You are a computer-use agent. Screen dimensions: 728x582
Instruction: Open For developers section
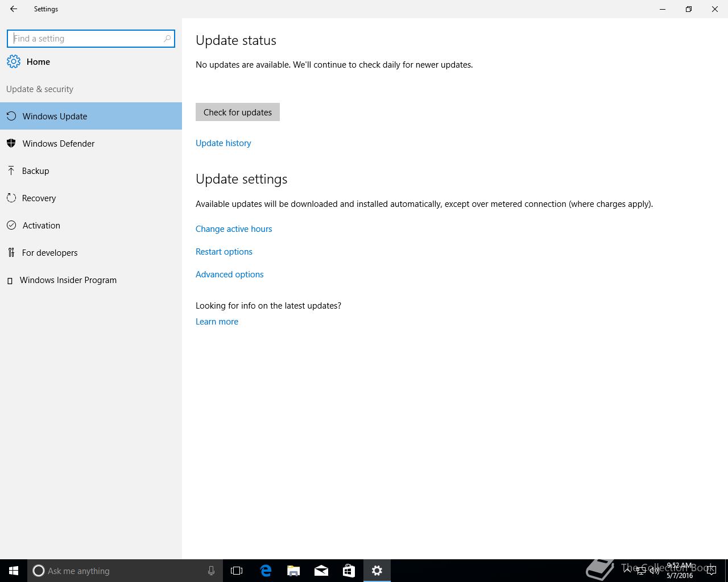[x=91, y=252]
